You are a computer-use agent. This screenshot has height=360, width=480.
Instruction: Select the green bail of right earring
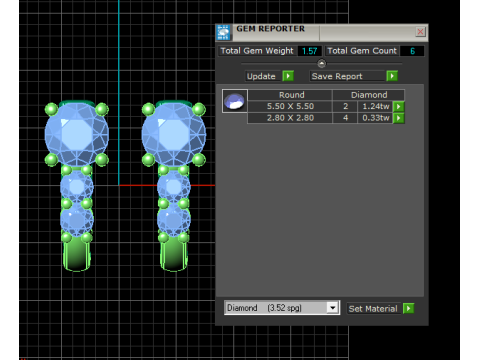(174, 255)
